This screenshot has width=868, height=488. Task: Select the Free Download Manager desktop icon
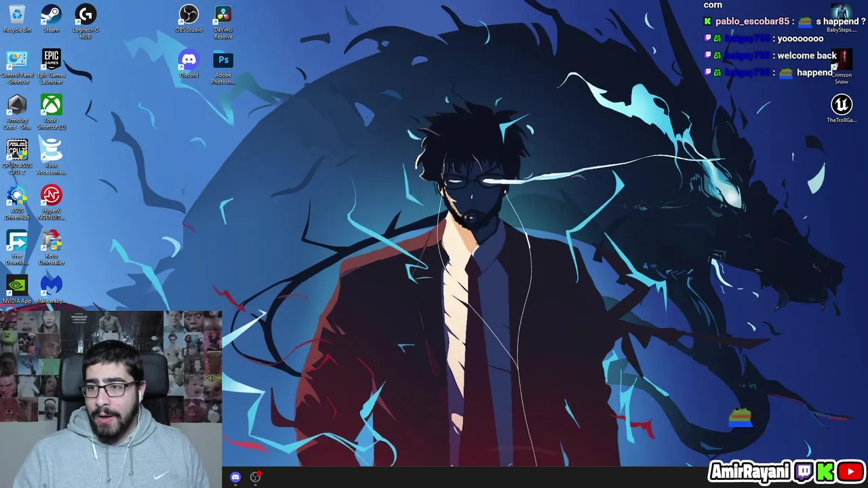point(17,248)
